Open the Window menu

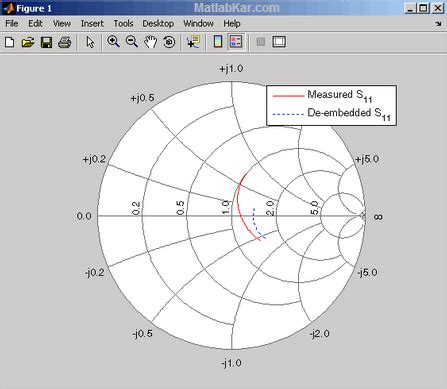click(x=198, y=24)
